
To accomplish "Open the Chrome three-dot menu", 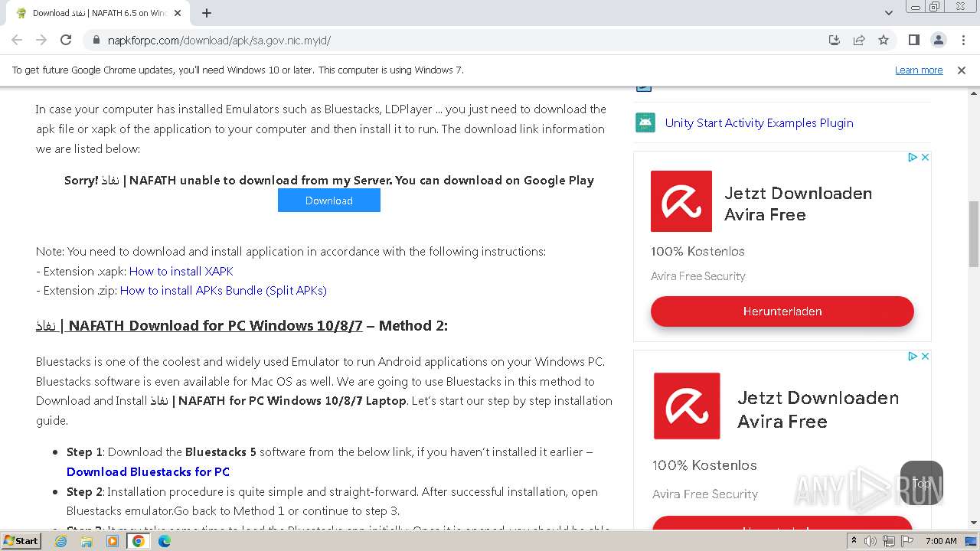I will [962, 40].
